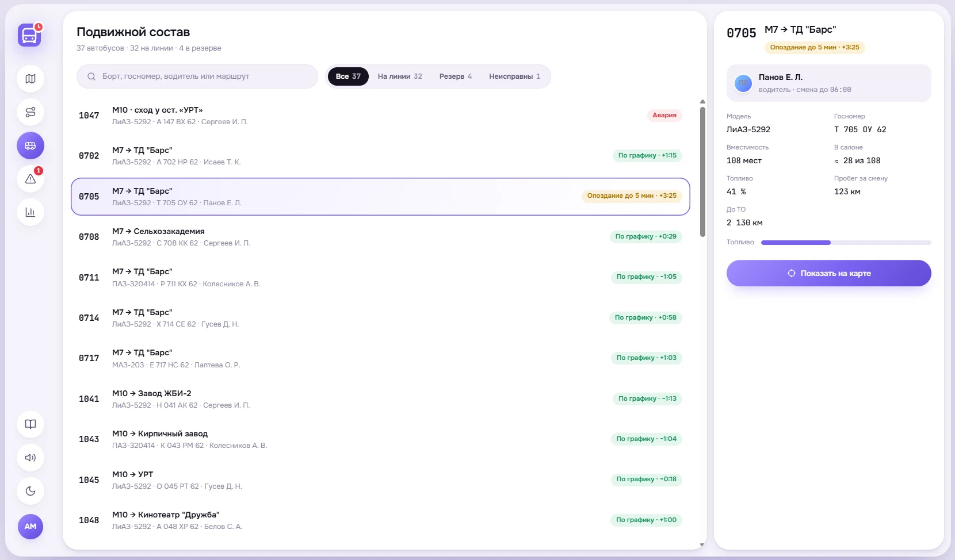Click the Подвижной состав heading
Image resolution: width=955 pixels, height=560 pixels.
pos(133,32)
